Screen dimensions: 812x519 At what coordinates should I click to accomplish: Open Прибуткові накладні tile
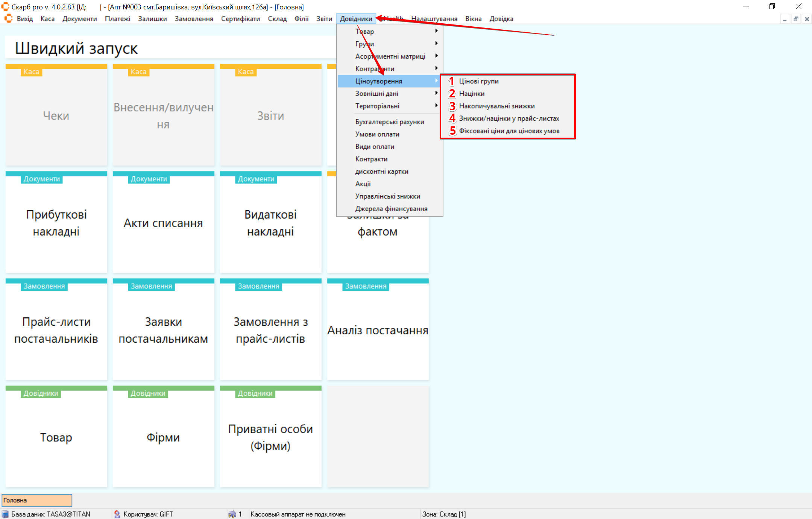click(x=56, y=223)
